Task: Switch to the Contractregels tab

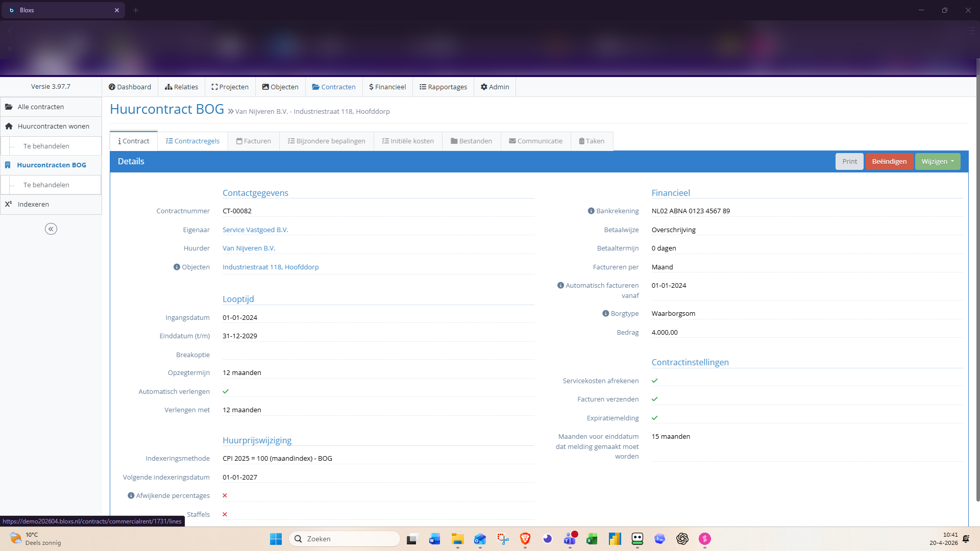Action: pyautogui.click(x=192, y=141)
